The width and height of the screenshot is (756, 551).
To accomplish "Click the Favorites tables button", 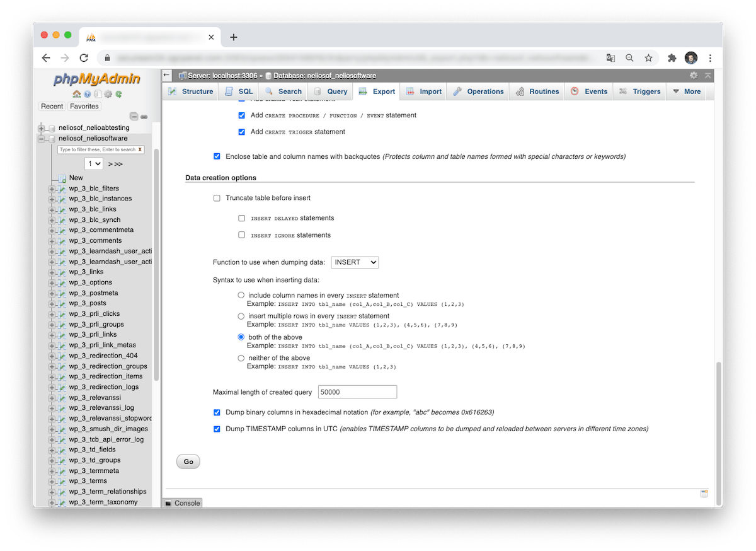I will tap(84, 107).
